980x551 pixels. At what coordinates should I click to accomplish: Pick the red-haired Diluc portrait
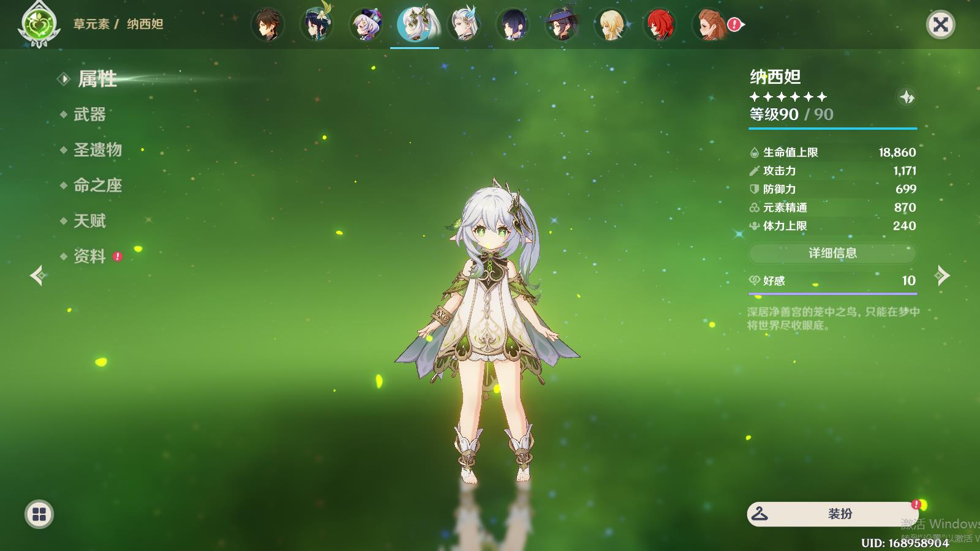point(660,24)
